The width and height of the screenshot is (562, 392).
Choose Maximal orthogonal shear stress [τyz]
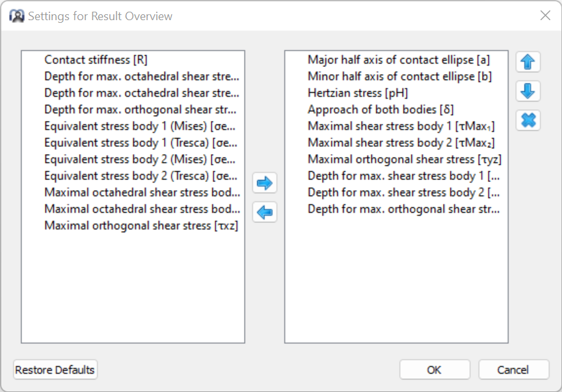tap(404, 159)
